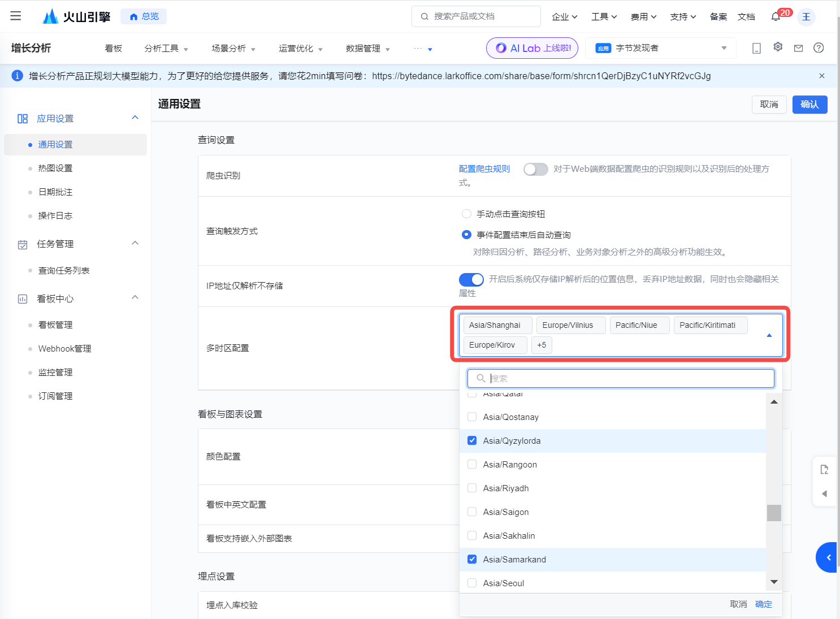The image size is (840, 619).
Task: Expand the more options ··· menu
Action: coord(423,49)
